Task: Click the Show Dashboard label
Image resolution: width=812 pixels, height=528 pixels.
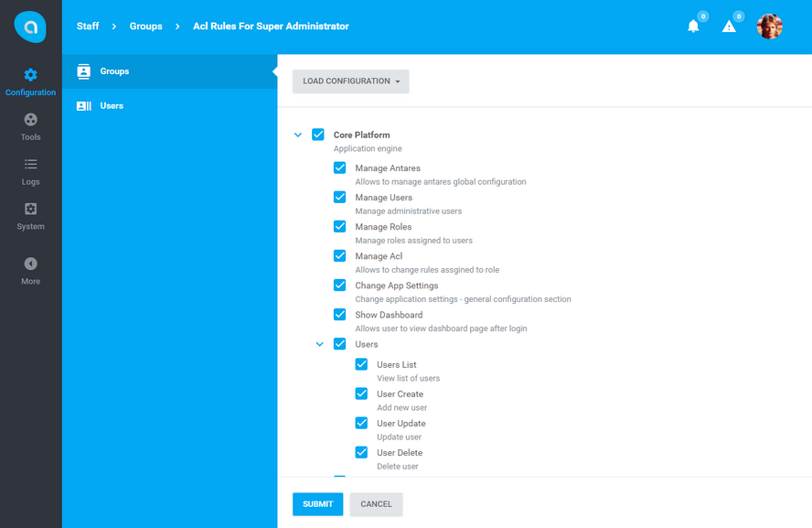Action: tap(389, 315)
